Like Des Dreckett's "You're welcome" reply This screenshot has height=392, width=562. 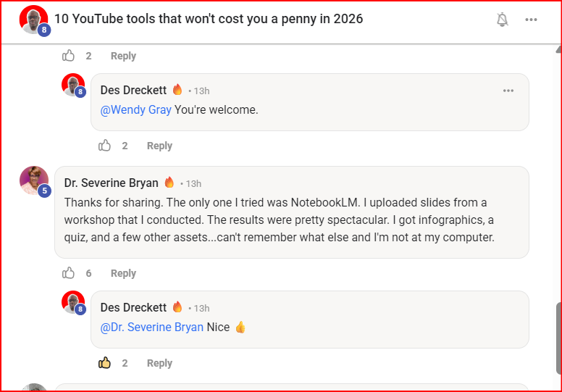tap(105, 146)
